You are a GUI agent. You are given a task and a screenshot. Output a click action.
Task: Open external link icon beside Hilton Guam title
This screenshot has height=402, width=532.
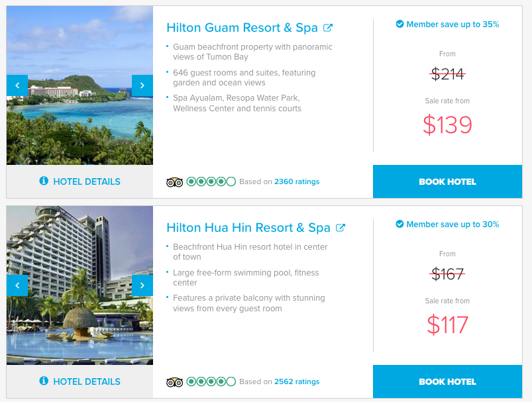click(328, 27)
